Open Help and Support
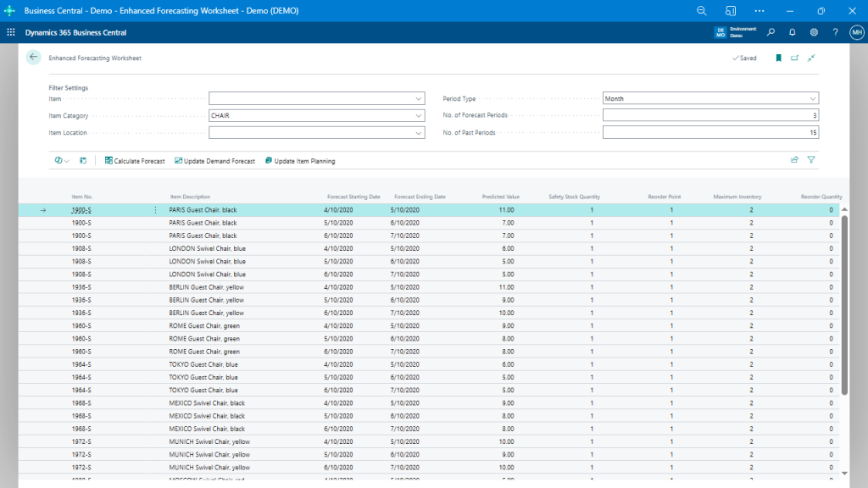Viewport: 868px width, 488px height. 834,31
